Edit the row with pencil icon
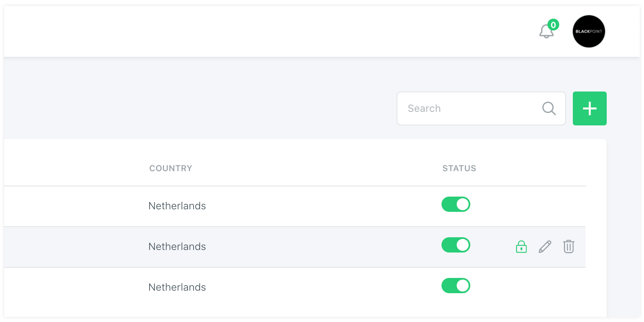Viewport: 644px width, 322px height. pyautogui.click(x=545, y=247)
